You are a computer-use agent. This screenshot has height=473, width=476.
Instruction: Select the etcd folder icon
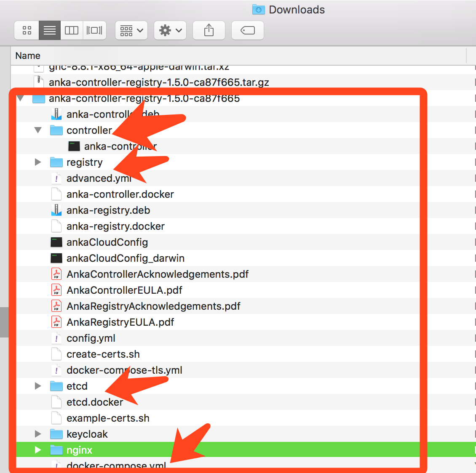pyautogui.click(x=56, y=386)
